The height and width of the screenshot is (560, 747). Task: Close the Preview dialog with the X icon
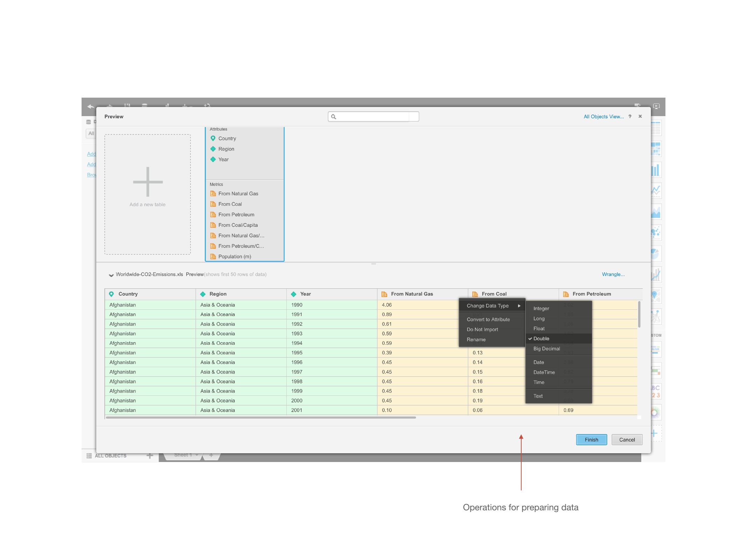640,117
